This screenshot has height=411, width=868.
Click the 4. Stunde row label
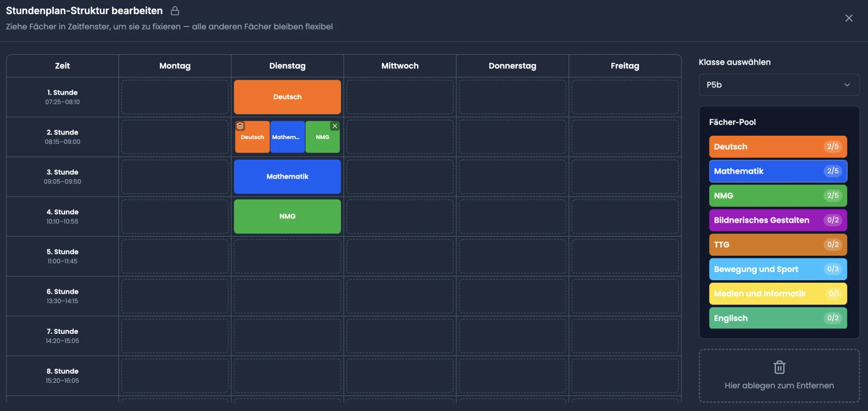click(62, 212)
